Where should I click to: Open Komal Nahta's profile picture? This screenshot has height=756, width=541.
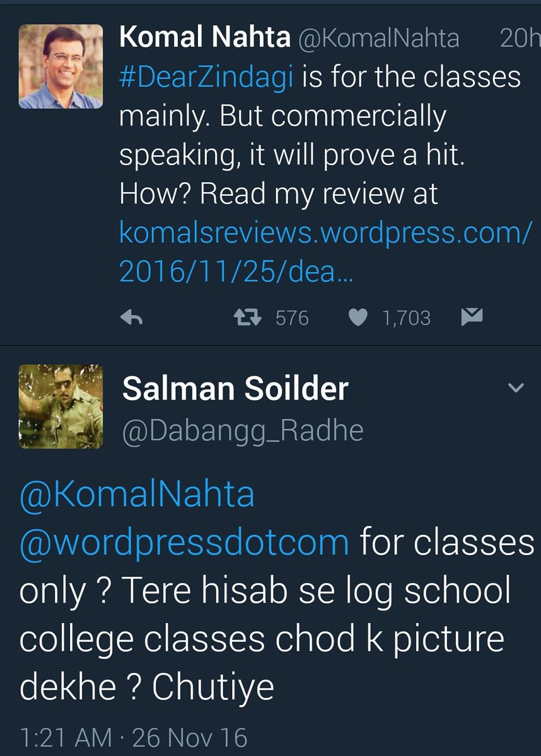[x=61, y=67]
